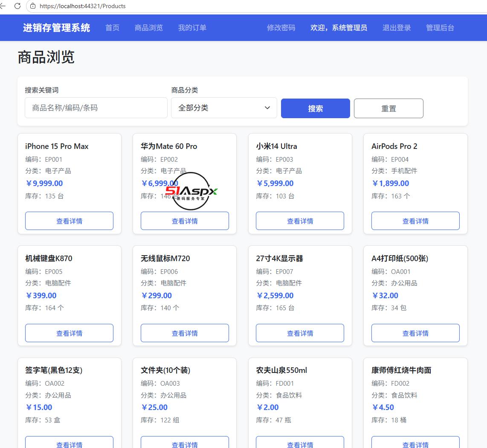Click 分类：手机配件 on AirPods card

[394, 171]
